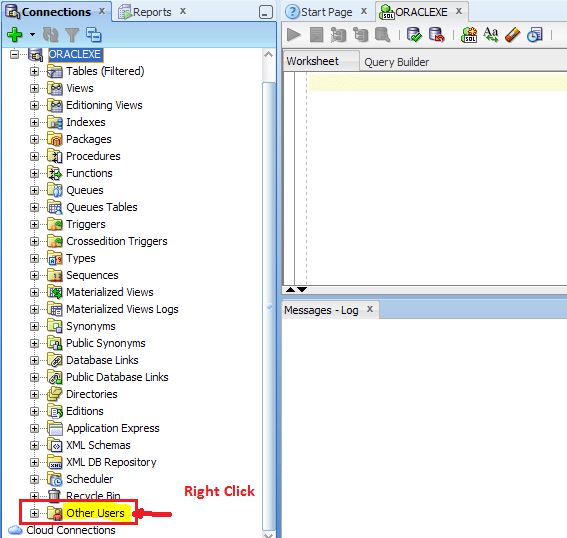The height and width of the screenshot is (538, 567).
Task: Click the To Upper/Lower Case Aa icon
Action: [x=491, y=35]
